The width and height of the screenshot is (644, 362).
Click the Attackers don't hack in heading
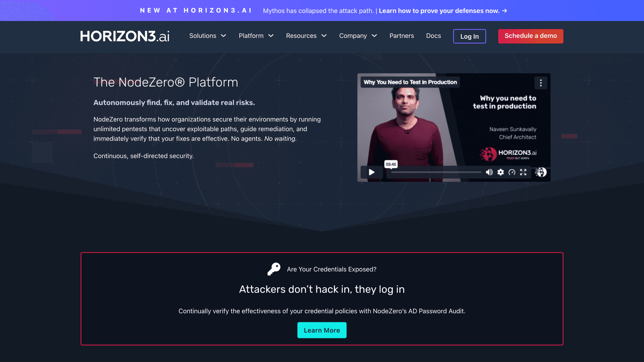322,289
